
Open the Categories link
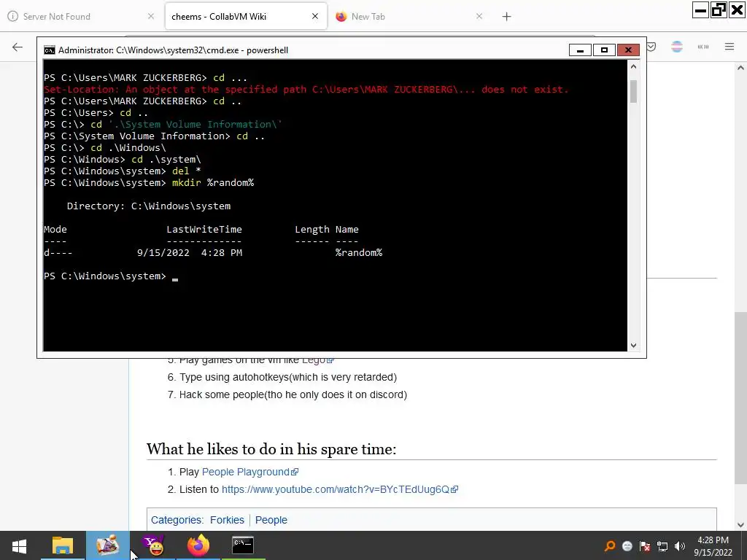click(x=177, y=520)
